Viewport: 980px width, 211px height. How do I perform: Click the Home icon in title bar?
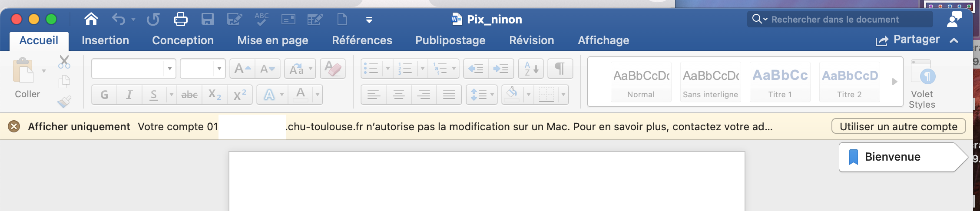click(x=91, y=19)
